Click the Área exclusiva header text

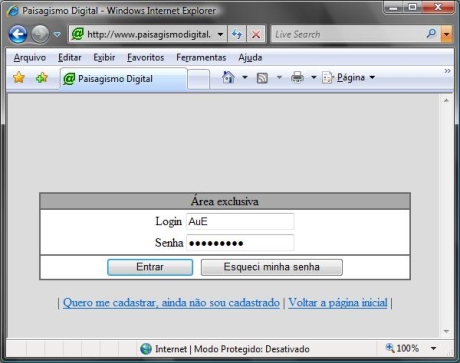225,201
